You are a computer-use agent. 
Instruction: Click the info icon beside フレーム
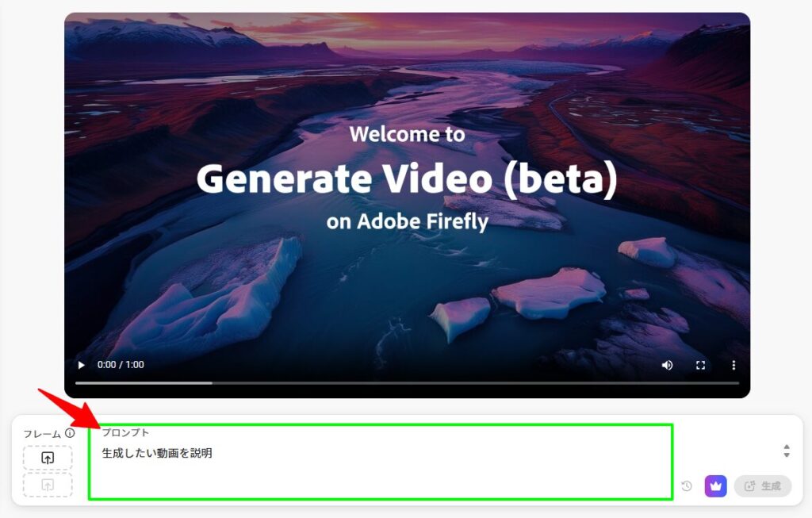70,433
